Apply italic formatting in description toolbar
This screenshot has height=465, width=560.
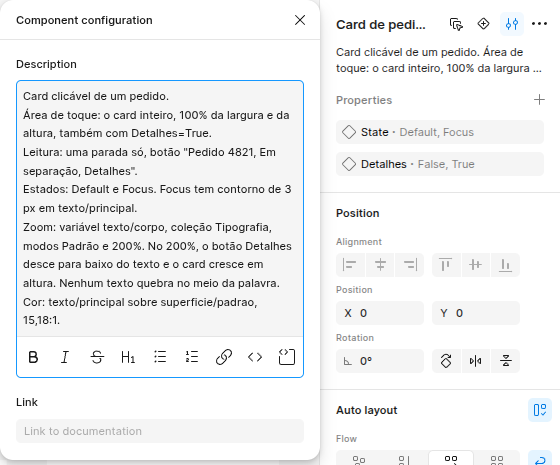65,357
